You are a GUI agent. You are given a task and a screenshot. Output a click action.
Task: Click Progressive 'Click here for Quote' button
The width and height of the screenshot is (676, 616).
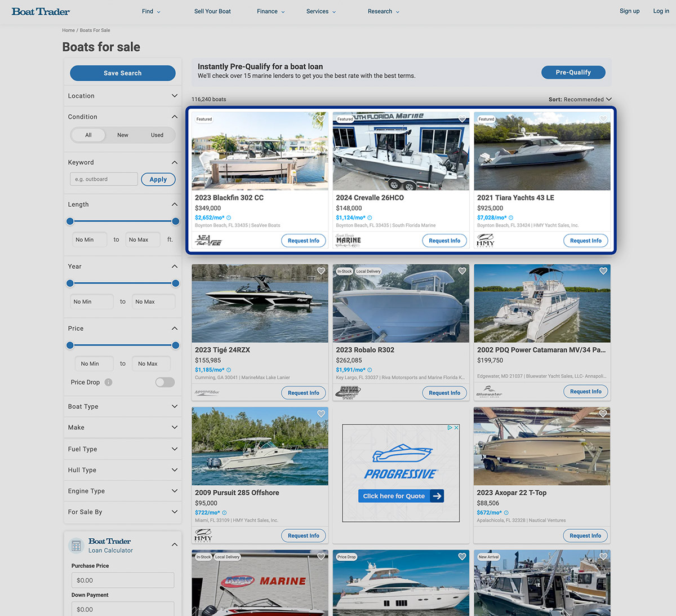pos(401,496)
